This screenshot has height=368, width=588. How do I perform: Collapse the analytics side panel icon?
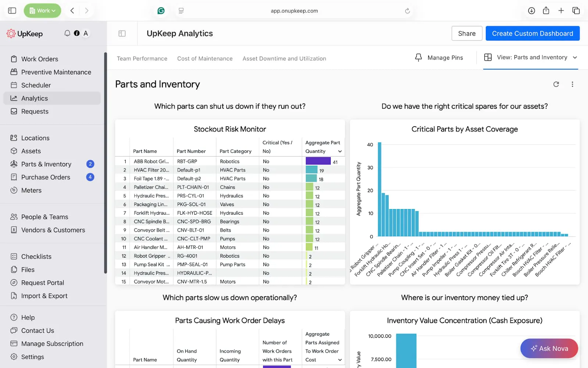tap(122, 33)
